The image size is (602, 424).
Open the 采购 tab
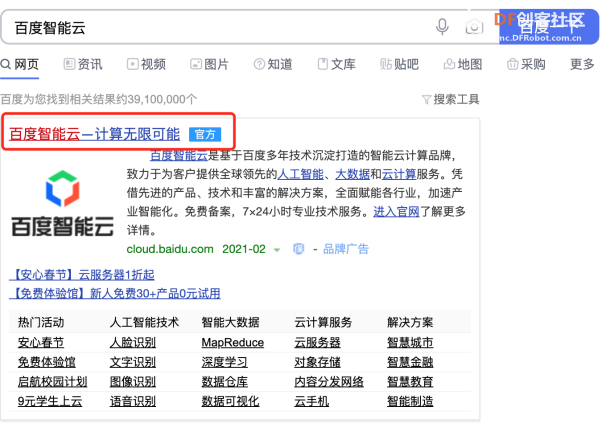pos(526,64)
